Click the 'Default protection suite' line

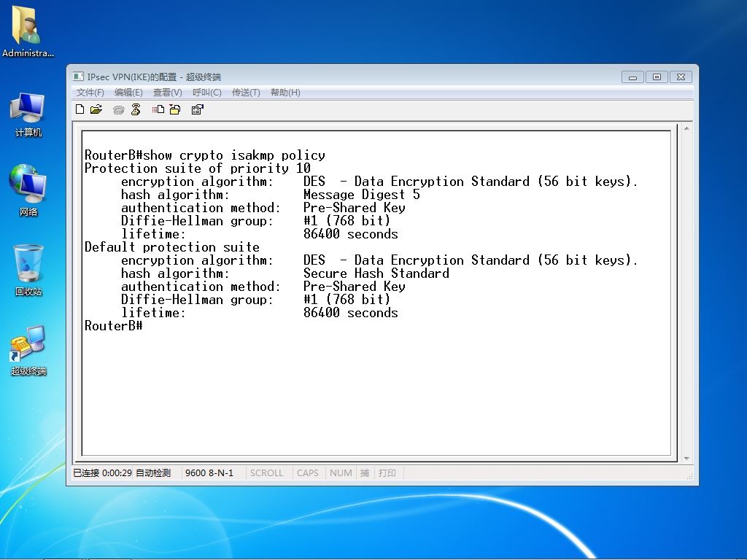[172, 247]
